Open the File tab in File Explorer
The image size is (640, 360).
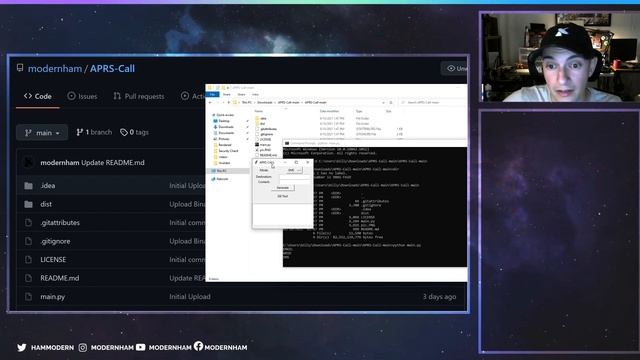212,94
